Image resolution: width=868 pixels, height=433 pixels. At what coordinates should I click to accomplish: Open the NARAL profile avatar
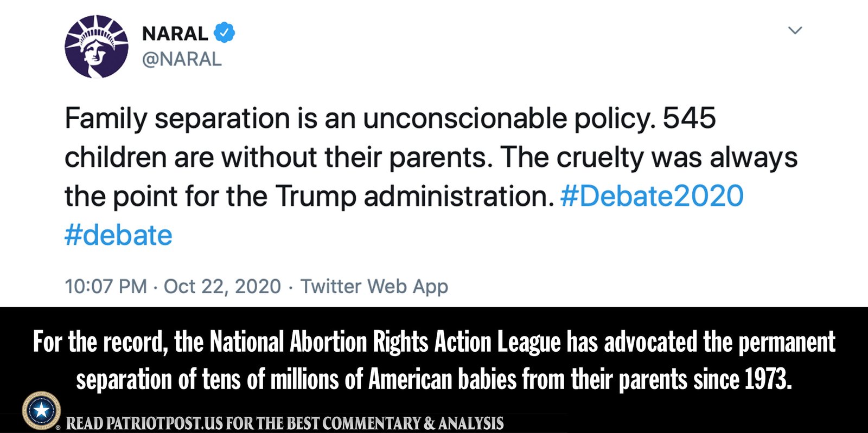(97, 47)
